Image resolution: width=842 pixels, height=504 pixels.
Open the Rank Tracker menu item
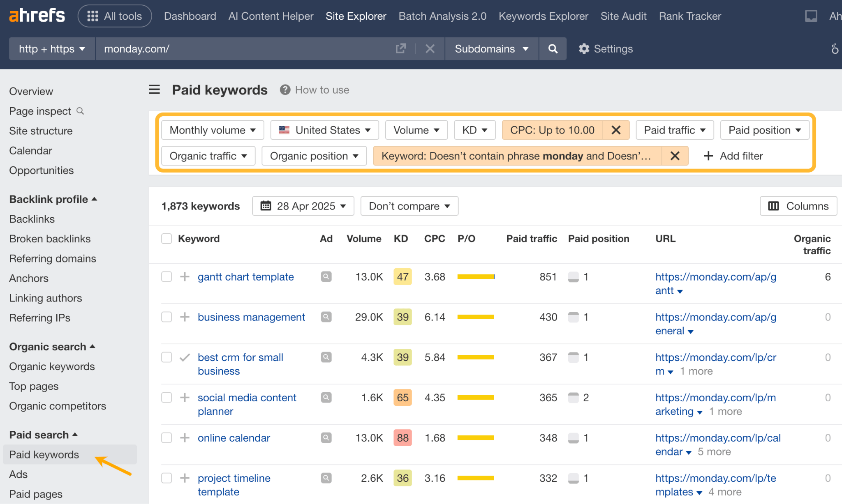coord(689,16)
